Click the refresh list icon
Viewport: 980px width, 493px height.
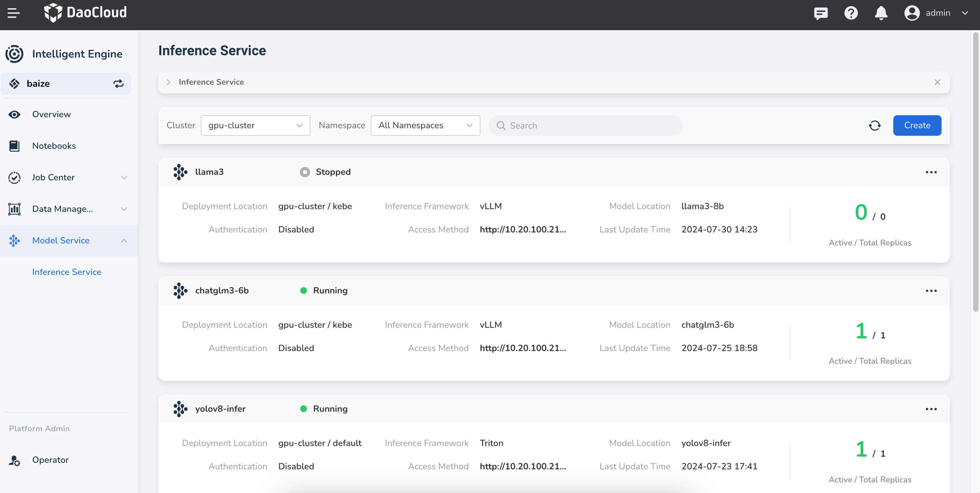(x=874, y=125)
